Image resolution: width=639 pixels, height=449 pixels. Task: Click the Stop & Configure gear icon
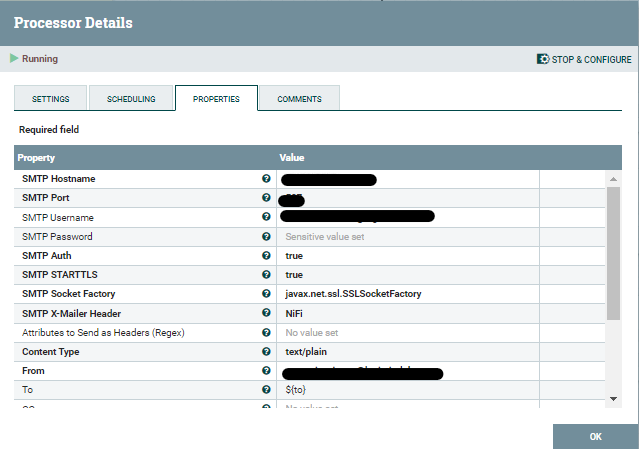543,59
